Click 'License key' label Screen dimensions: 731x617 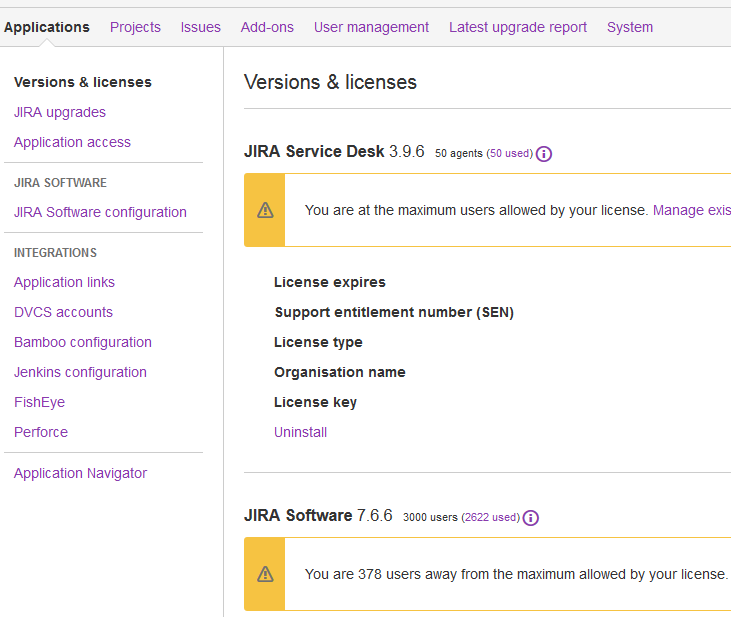tap(316, 402)
